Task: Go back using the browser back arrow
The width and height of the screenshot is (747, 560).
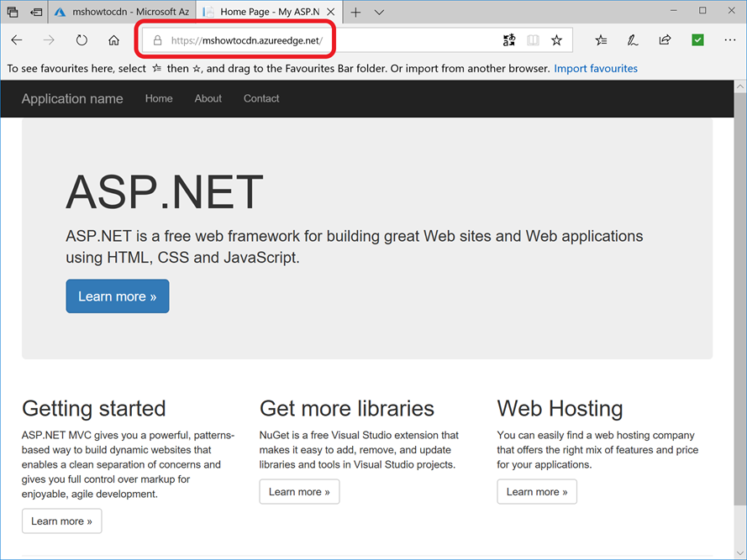Action: (x=17, y=40)
